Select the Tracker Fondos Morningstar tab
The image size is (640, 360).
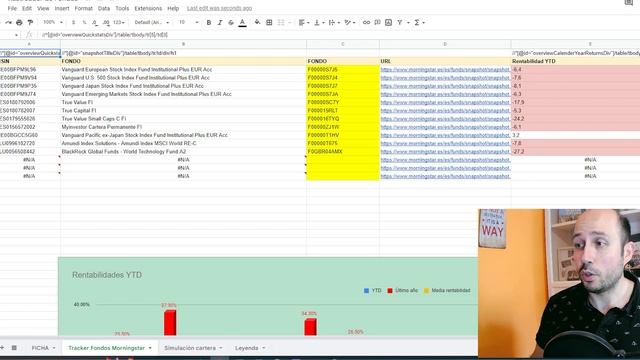click(107, 348)
